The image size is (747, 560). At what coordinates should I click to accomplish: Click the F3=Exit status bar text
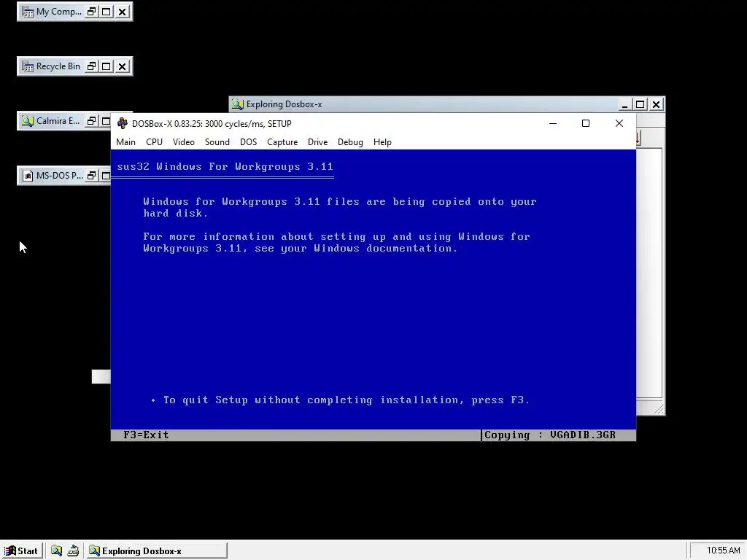click(146, 435)
